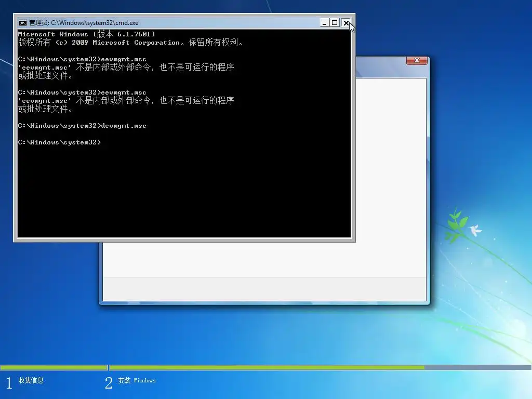Click the step 2 label 安装 Windows

pos(137,380)
